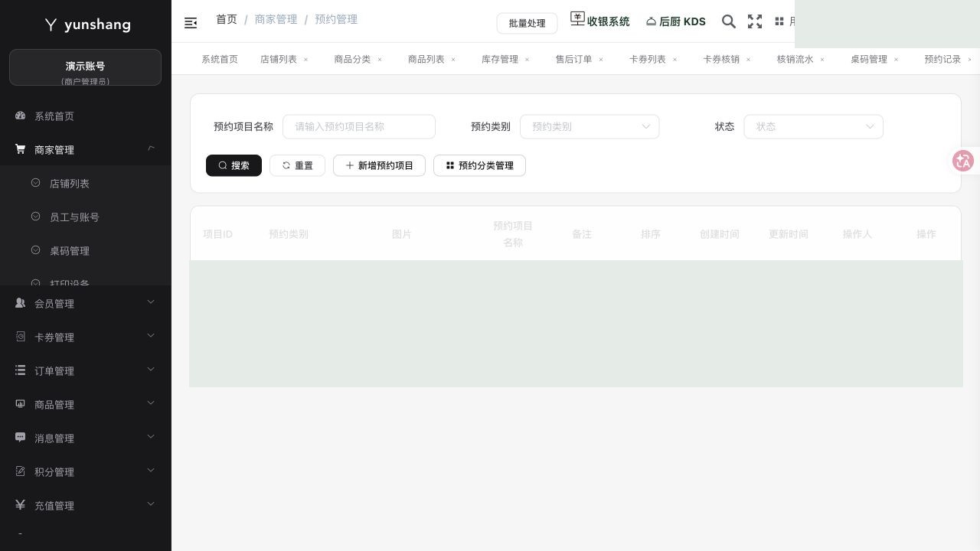This screenshot has width=980, height=551.
Task: Expand the 订单管理 sidebar menu
Action: 86,370
